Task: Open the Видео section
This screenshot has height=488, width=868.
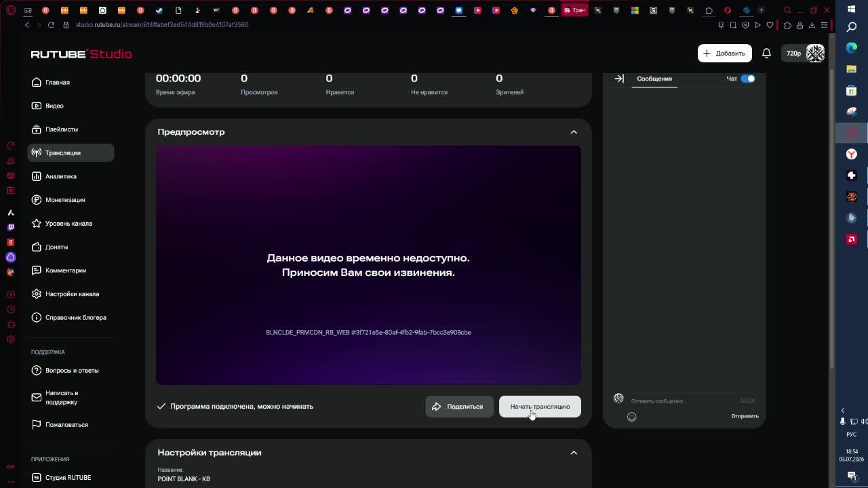Action: tap(71, 106)
